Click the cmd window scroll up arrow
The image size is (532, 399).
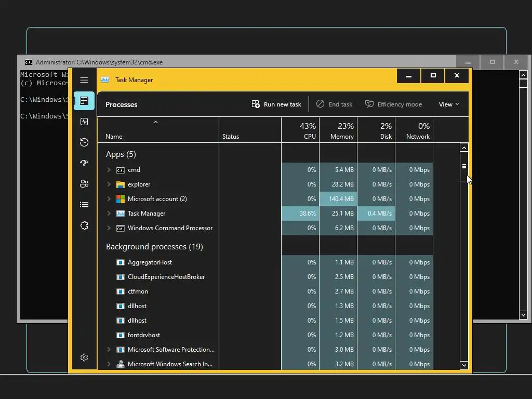[x=523, y=75]
